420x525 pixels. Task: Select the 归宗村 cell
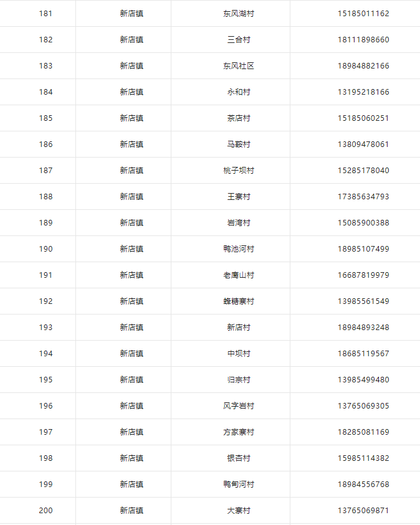(239, 380)
